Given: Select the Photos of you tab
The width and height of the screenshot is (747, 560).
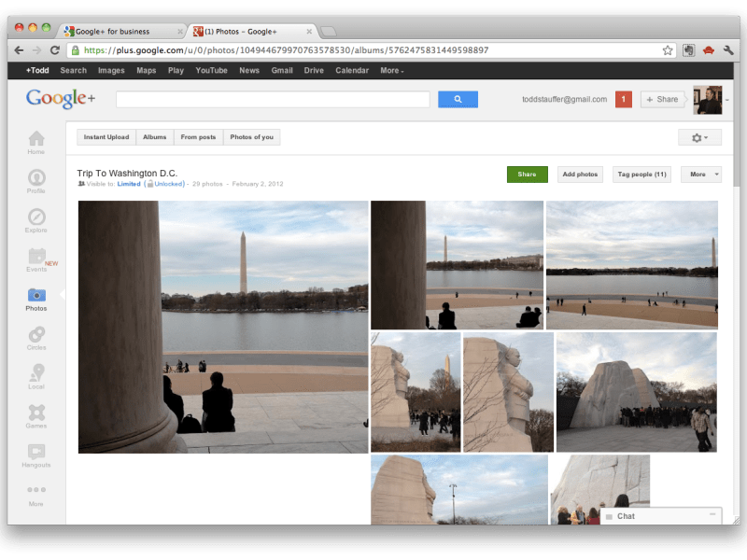Looking at the screenshot, I should point(251,137).
